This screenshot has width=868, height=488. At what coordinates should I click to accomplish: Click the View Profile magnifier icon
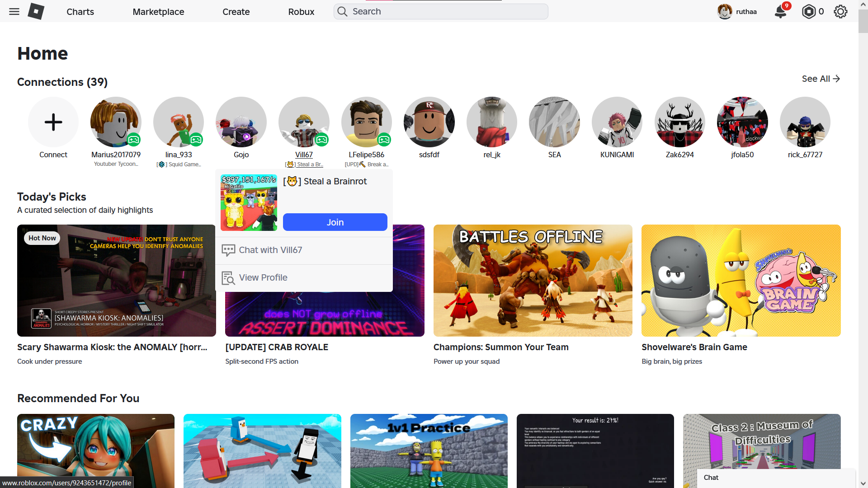pyautogui.click(x=228, y=278)
